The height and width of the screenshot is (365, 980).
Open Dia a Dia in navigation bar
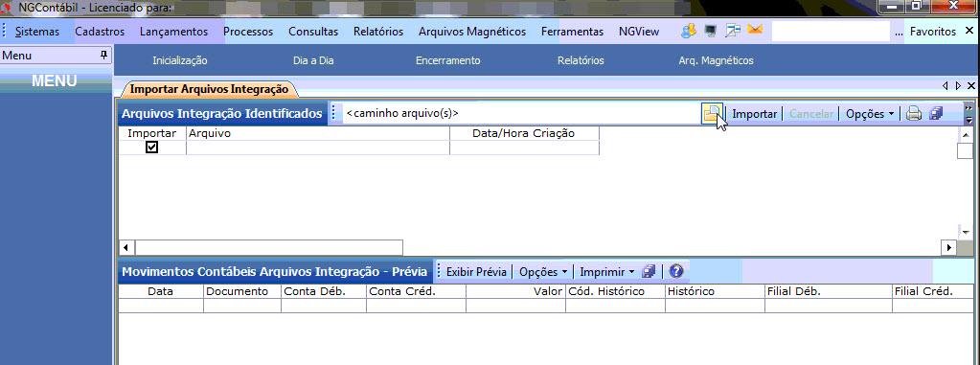[313, 60]
